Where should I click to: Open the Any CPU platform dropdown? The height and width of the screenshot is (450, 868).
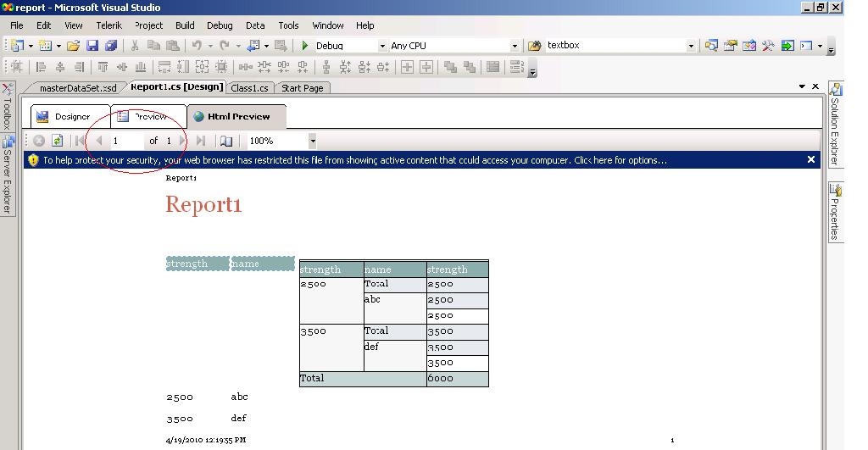(x=515, y=46)
